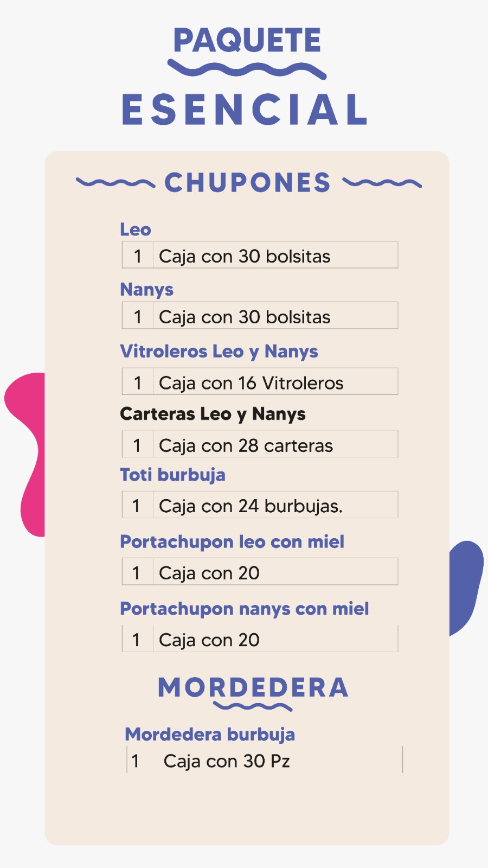Select the CHUPONES section heading

pyautogui.click(x=247, y=183)
